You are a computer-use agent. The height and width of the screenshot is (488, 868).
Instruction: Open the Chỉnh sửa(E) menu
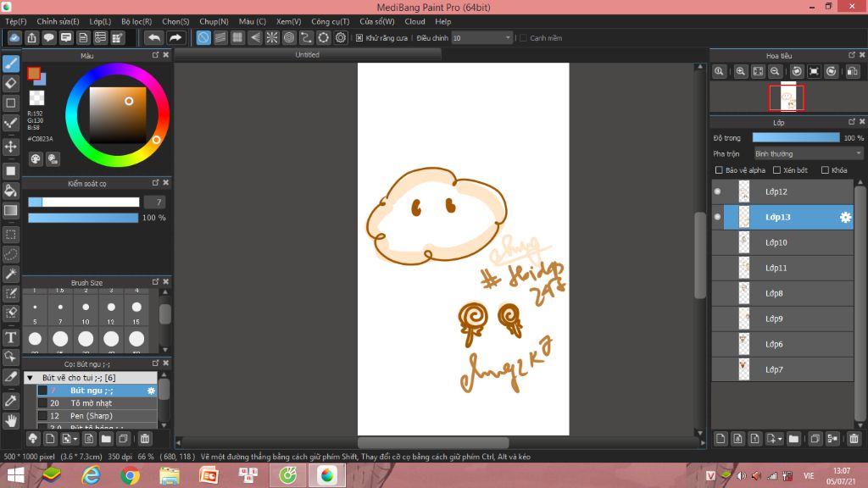point(58,21)
